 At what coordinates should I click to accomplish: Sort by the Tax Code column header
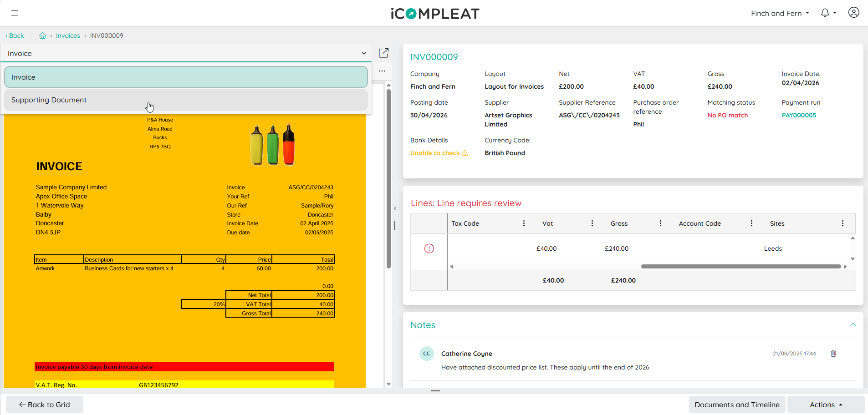(x=465, y=223)
